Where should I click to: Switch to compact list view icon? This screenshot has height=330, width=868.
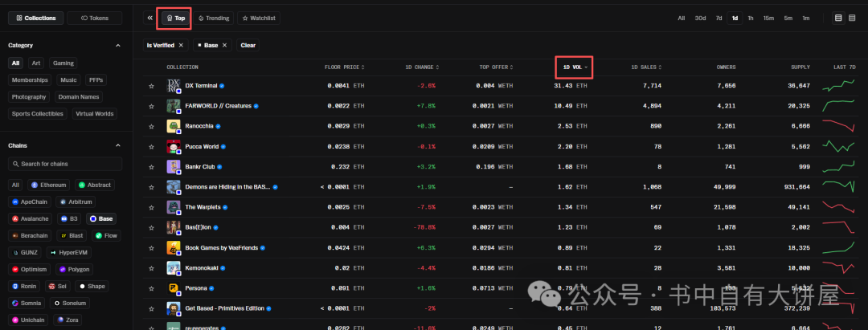coord(839,18)
